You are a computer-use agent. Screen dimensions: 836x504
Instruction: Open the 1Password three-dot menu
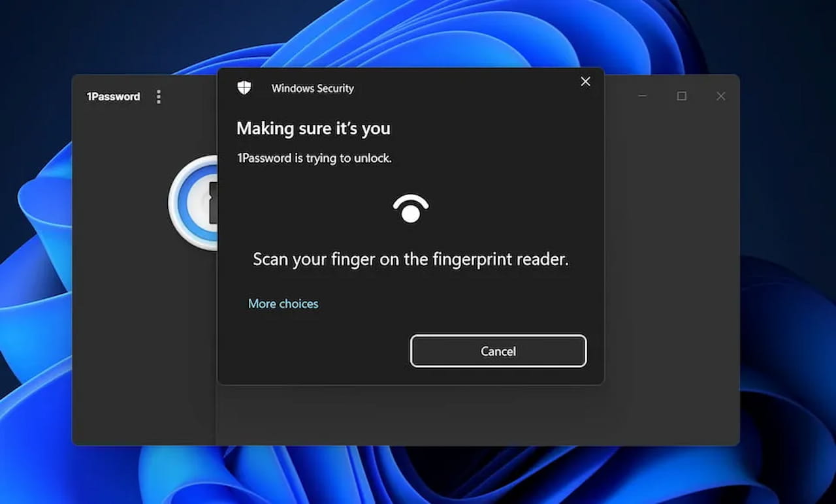[158, 97]
